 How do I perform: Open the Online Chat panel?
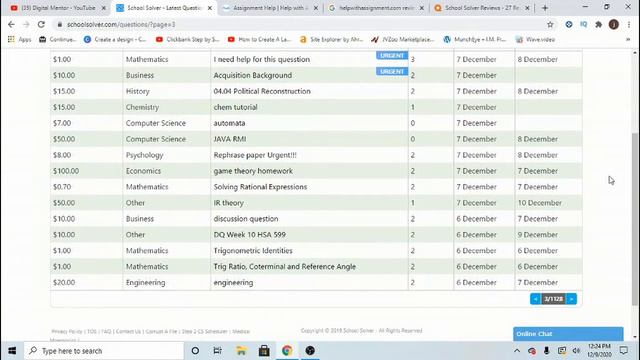(x=568, y=334)
